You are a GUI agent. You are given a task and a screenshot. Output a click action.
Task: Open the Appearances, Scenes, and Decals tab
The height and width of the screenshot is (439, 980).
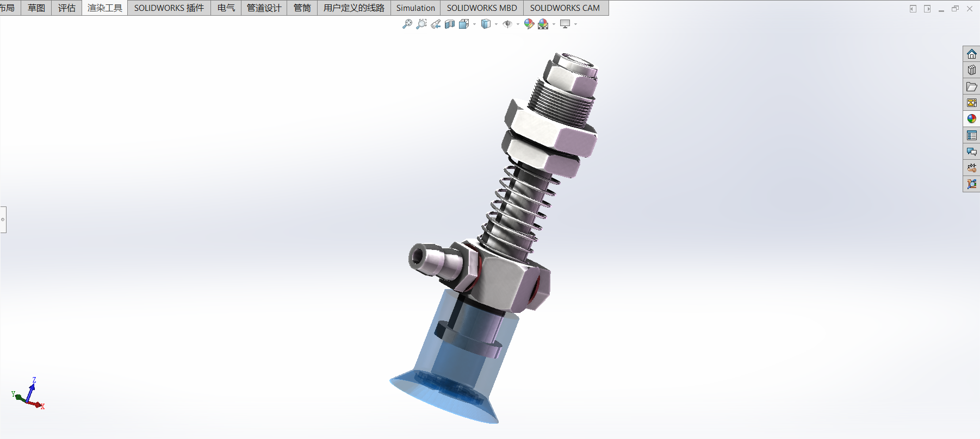point(971,119)
